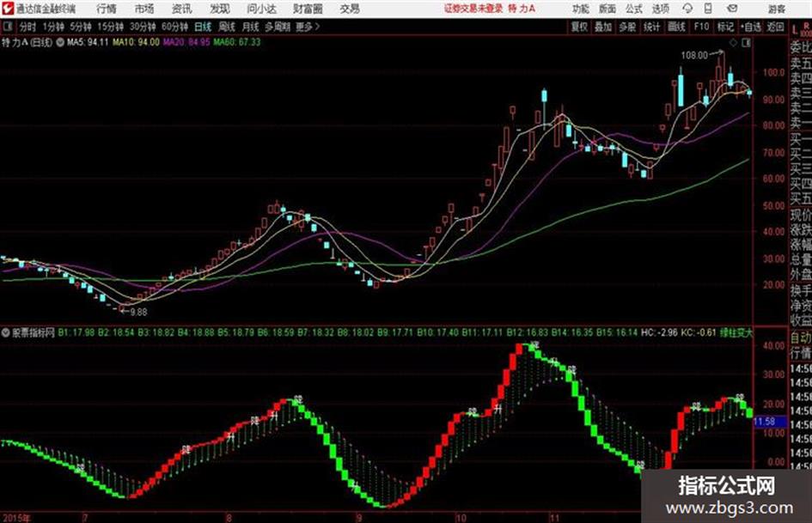
Task: Open the 选项 menu
Action: coord(660,9)
